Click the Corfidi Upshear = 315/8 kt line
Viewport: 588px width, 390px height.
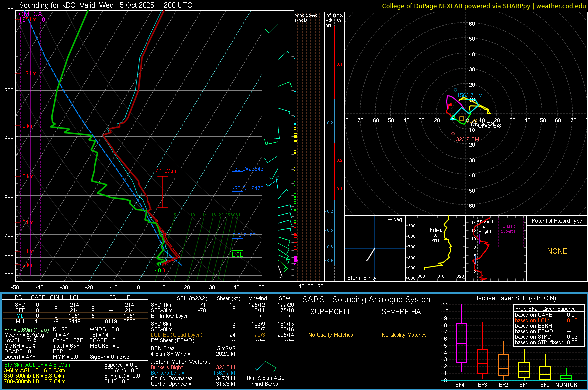coord(193,384)
